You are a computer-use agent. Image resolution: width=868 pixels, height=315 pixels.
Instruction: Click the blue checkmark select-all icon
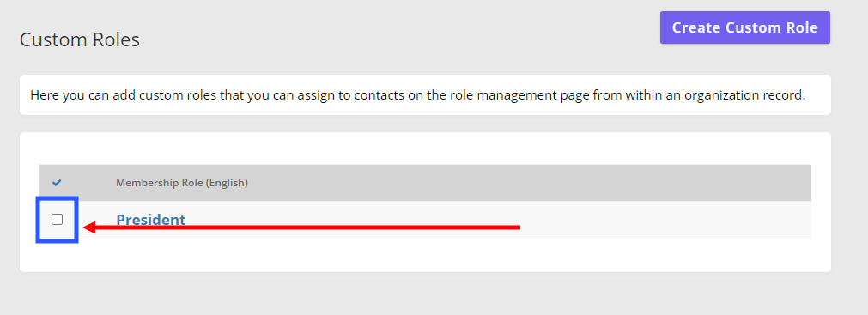coord(57,183)
